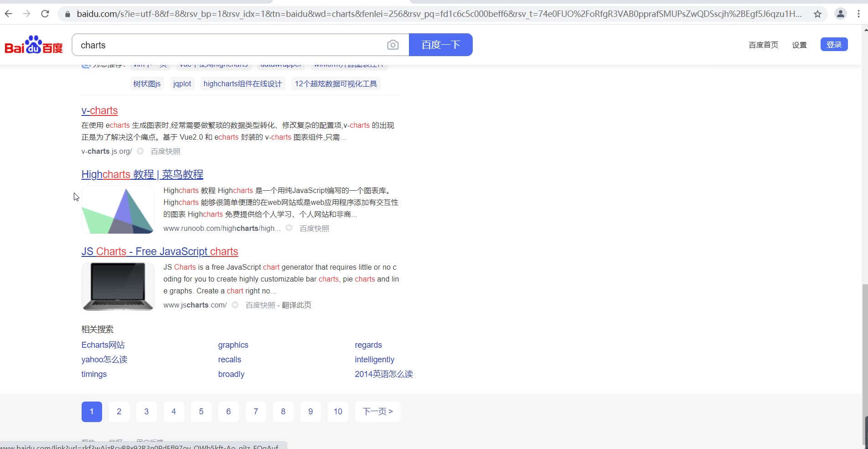
Task: Open the www.jscharts.com URL link
Action: tap(195, 305)
